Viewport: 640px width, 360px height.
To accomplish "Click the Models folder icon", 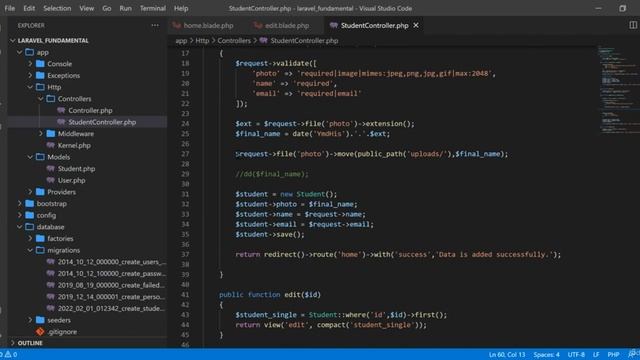I will (x=40, y=157).
